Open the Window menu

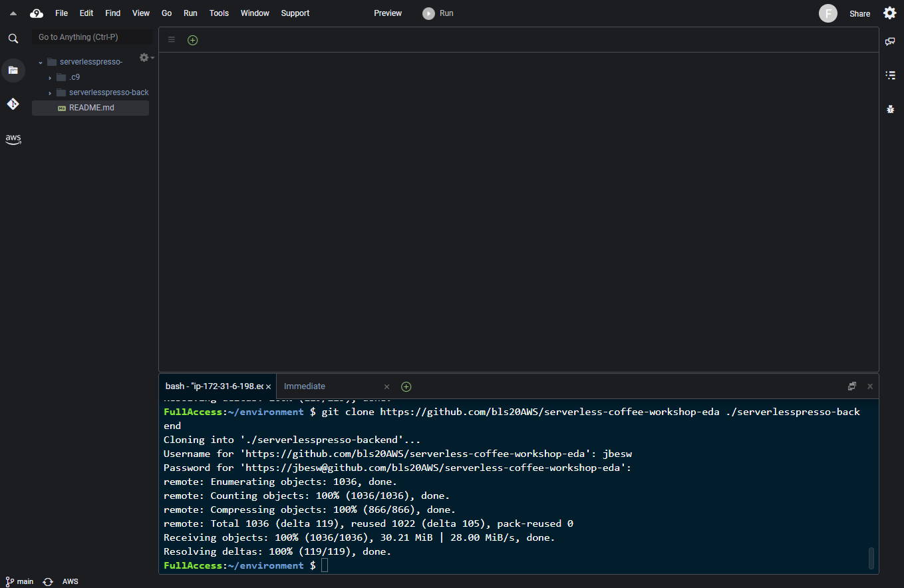[255, 13]
